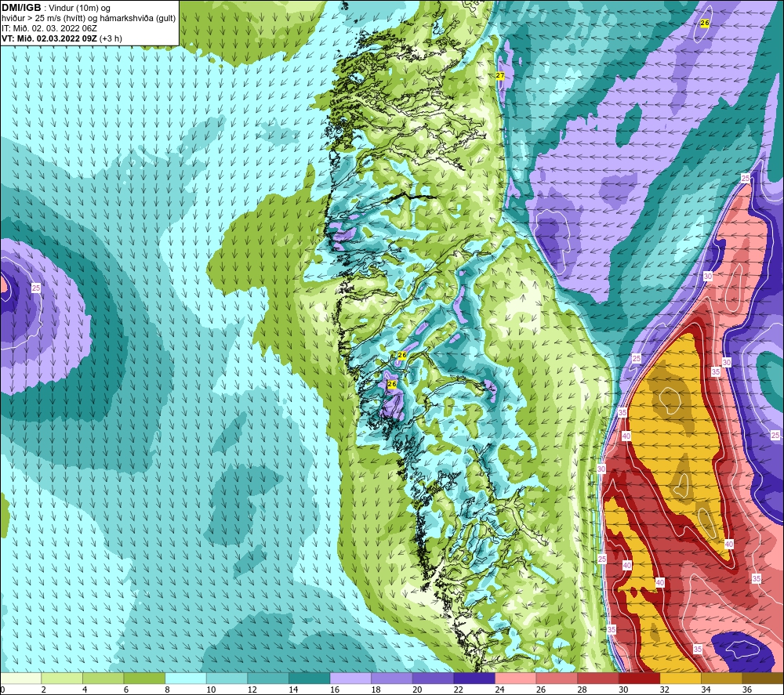Click the DMI/IGB title text
Viewport: 784px width, 695px height.
tap(21, 8)
